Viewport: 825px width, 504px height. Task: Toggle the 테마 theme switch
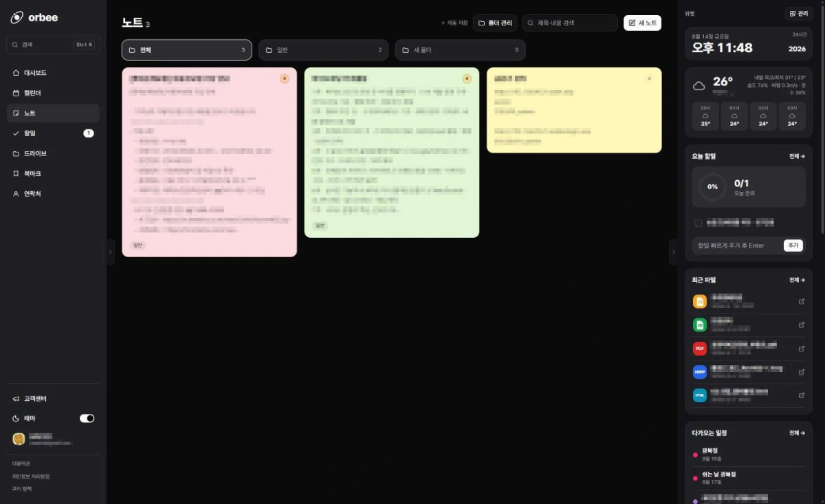click(87, 418)
